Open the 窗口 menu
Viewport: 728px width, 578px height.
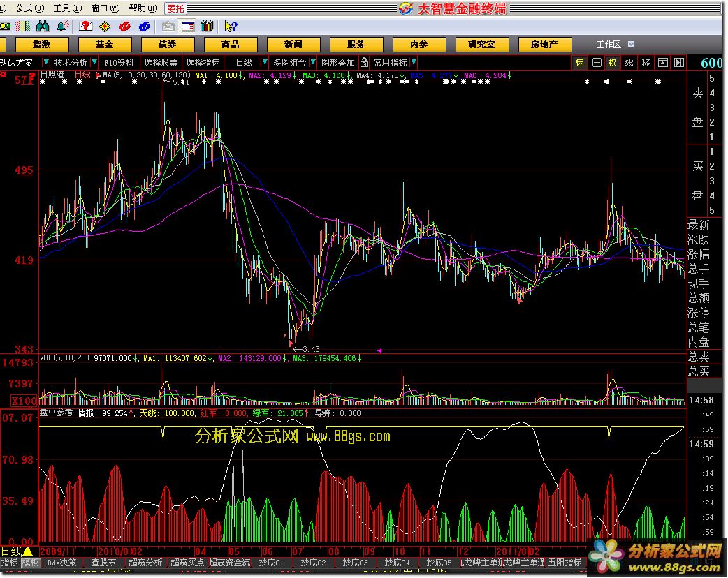105,8
